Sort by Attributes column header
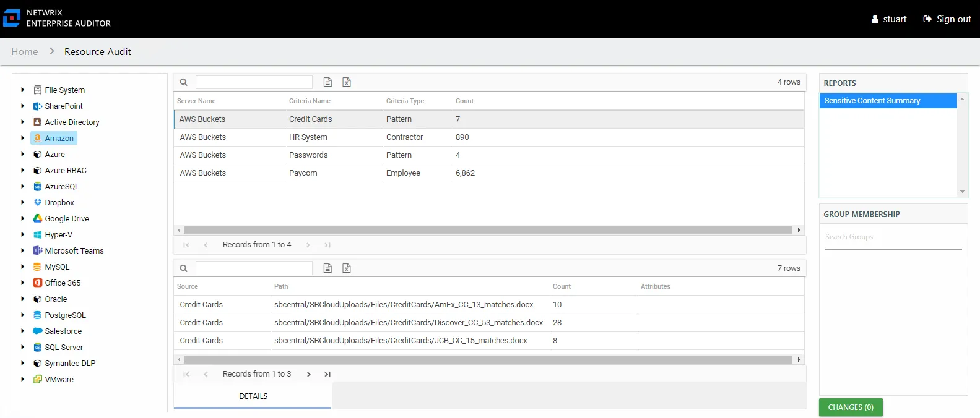This screenshot has width=980, height=418. pos(656,286)
